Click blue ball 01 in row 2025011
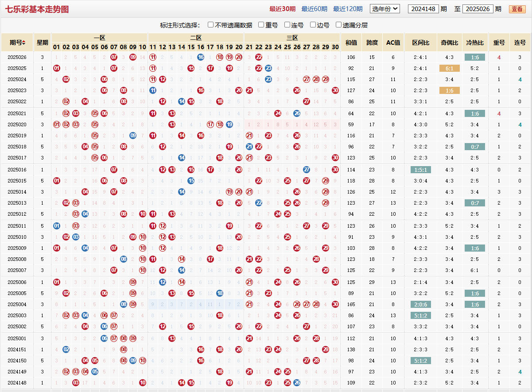Viewport: 532px width, 392px height. coord(56,226)
